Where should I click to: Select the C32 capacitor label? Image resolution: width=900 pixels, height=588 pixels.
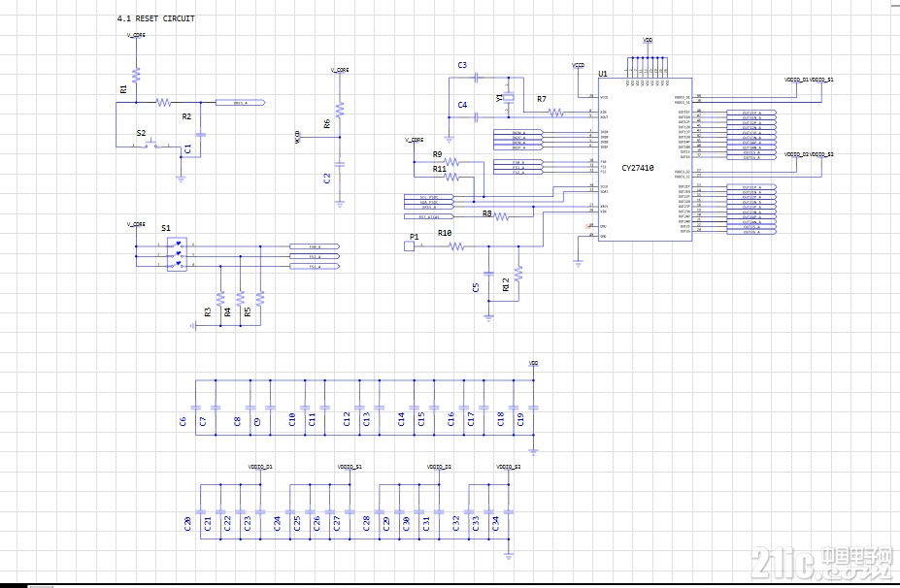click(455, 523)
